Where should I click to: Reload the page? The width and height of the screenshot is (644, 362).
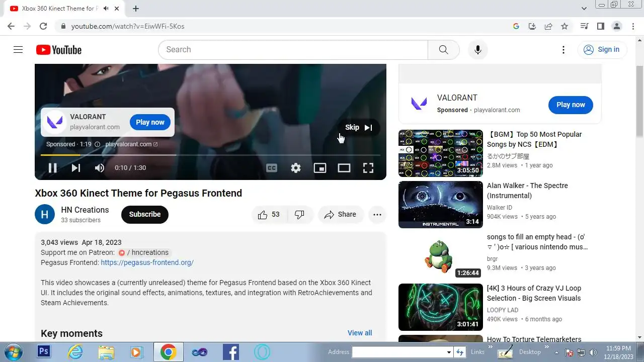pos(43,26)
